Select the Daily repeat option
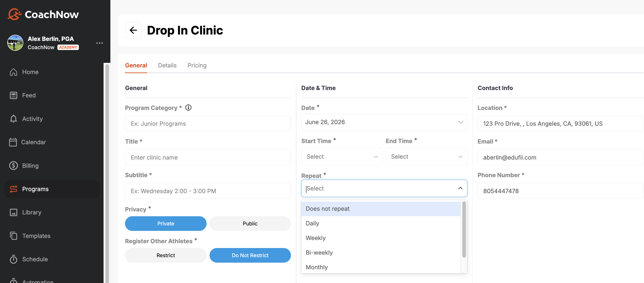Screen dimensions: 644x283 381,223
